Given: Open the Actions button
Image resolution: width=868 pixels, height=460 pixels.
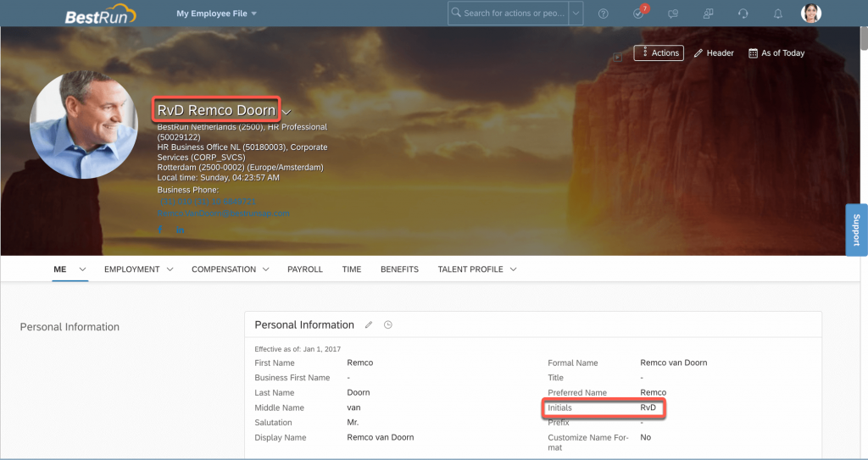Looking at the screenshot, I should point(659,53).
